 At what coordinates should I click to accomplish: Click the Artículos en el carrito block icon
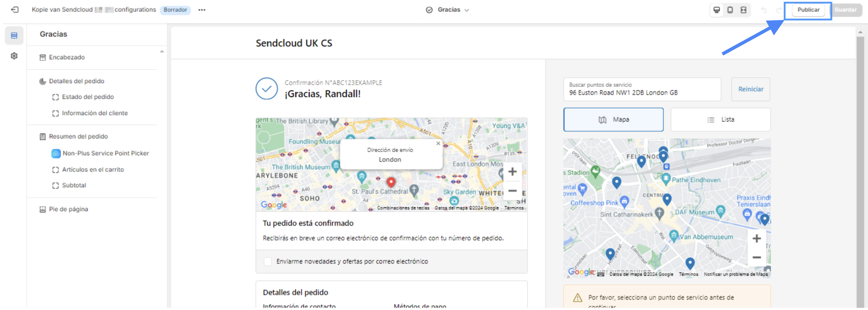(55, 169)
